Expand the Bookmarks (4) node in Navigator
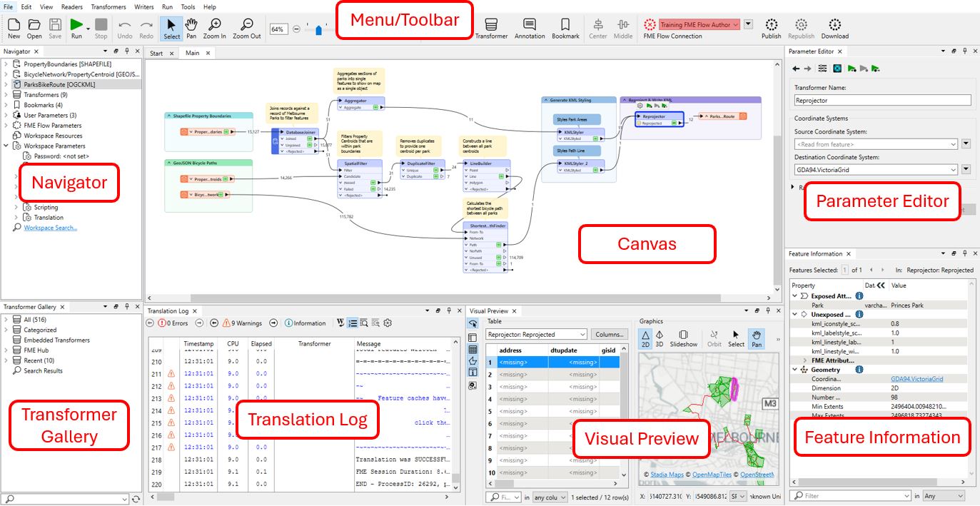The width and height of the screenshot is (980, 506). (6, 105)
